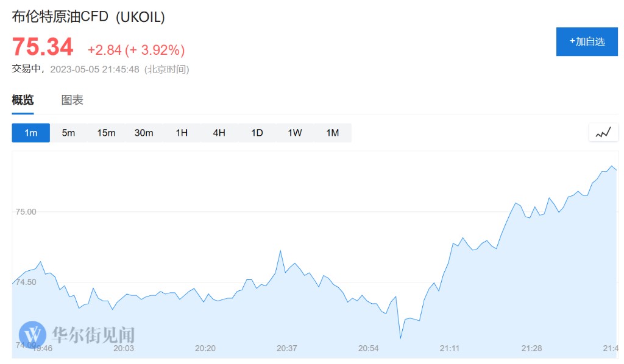Show the 1M monthly chart

point(333,133)
